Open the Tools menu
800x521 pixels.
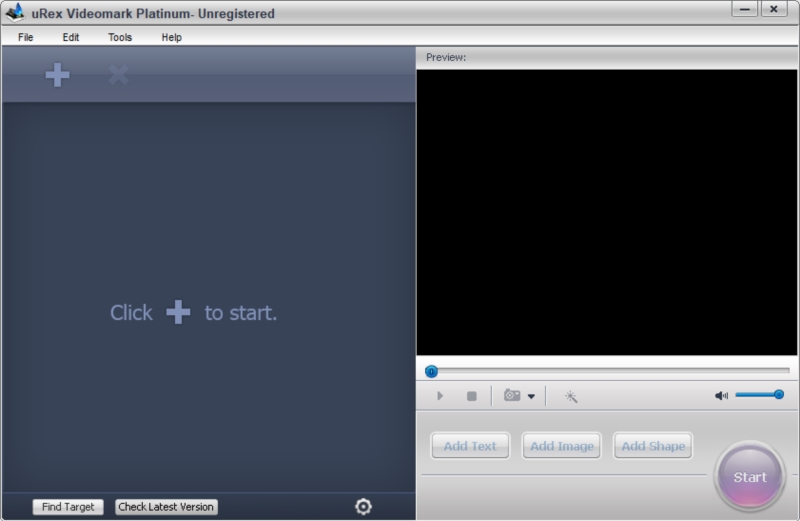click(120, 37)
